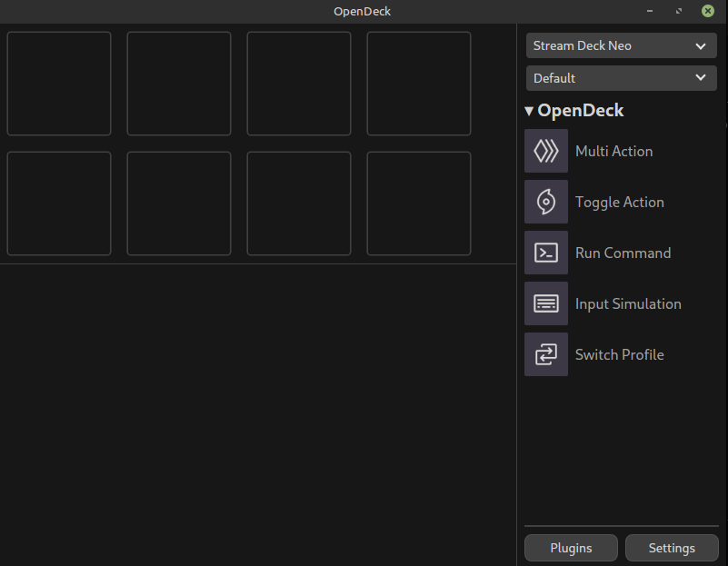
Task: Select the second key slot in the bottom row
Action: tap(179, 204)
